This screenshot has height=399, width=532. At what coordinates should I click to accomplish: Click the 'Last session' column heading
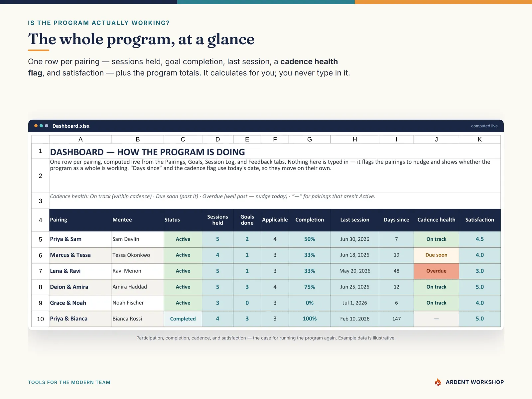coord(354,220)
